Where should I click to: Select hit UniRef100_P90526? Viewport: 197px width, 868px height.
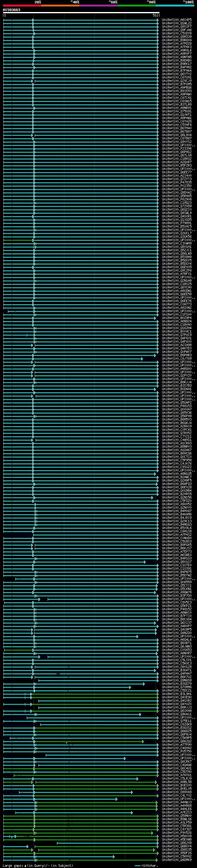tap(177, 832)
